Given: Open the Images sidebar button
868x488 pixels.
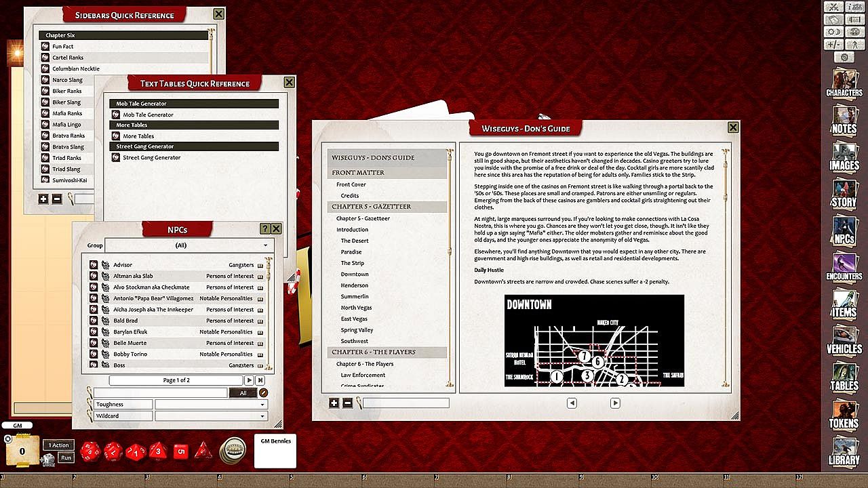Looking at the screenshot, I should coord(844,159).
